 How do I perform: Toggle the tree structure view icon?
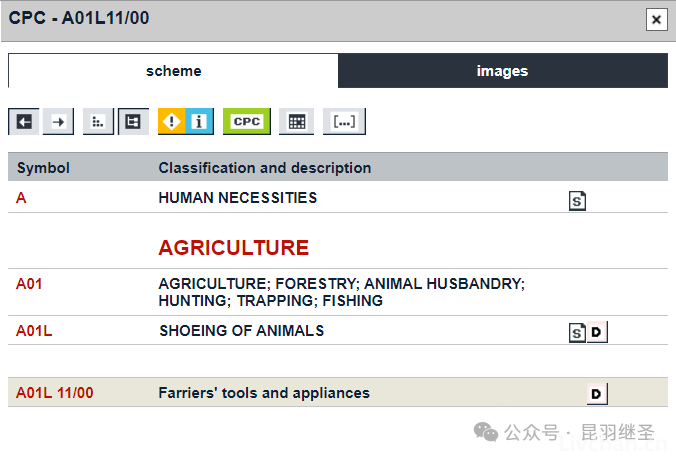click(x=133, y=122)
